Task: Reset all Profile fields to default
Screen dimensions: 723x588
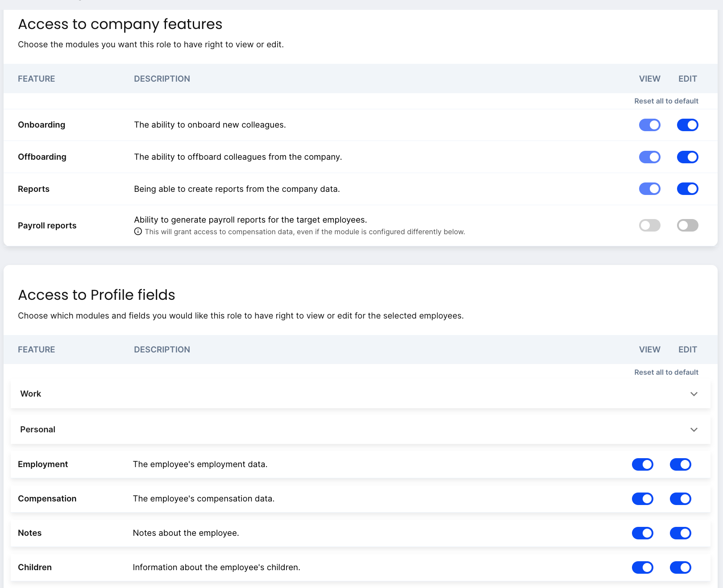Action: (x=666, y=372)
